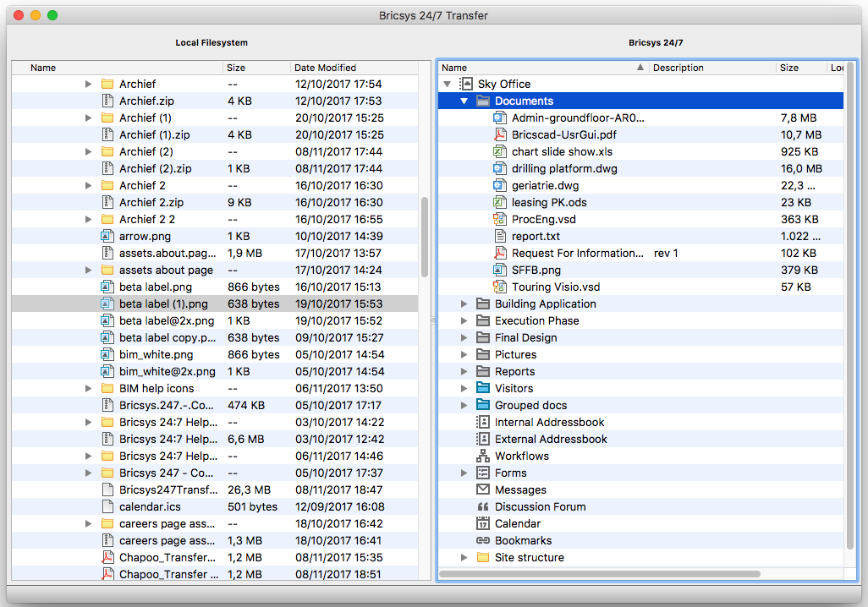Click the Internal Addressbook icon
Screen dimensions: 868x607
(483, 422)
